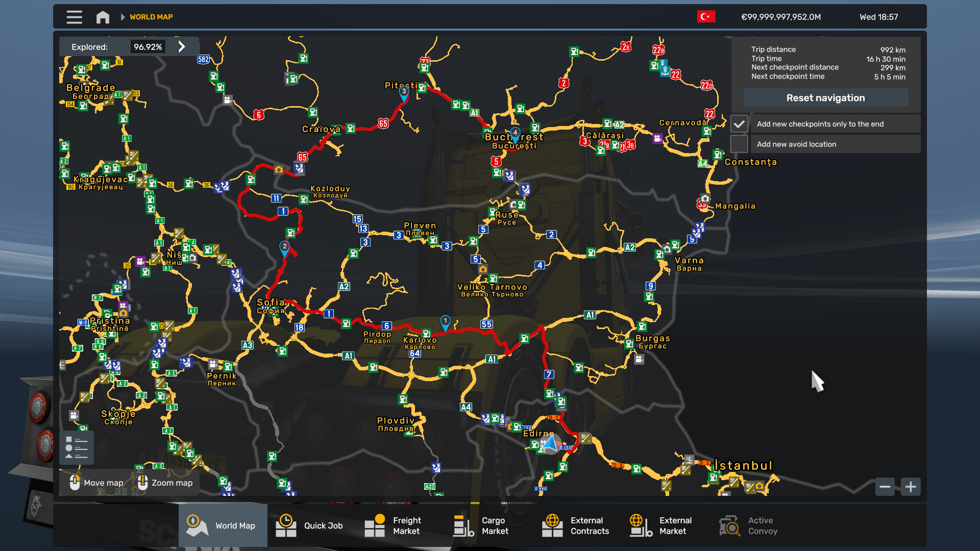Click the gas station icon near Pirdop
This screenshot has width=980, height=551.
point(346,323)
